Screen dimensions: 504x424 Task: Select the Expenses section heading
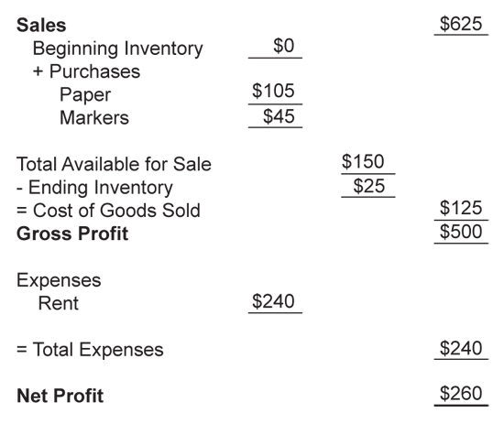pos(59,281)
